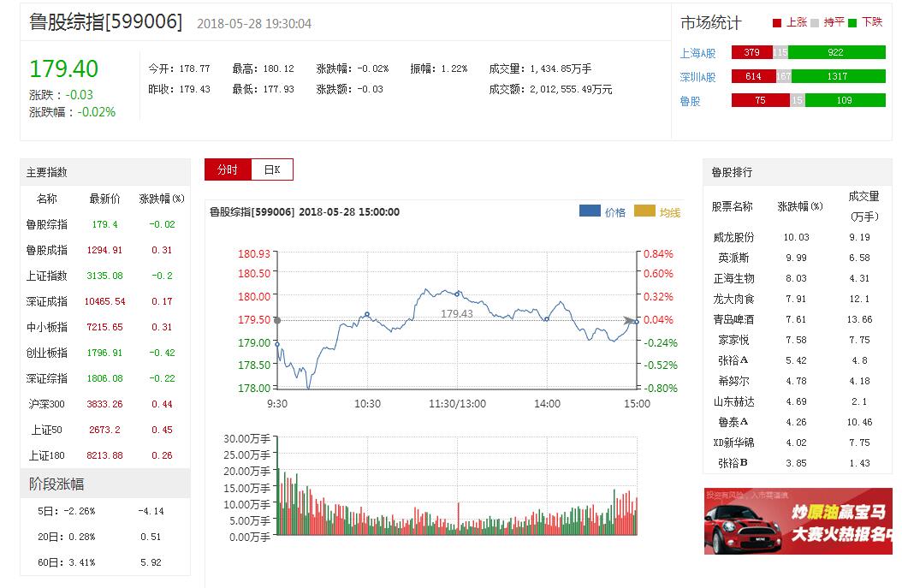The image size is (902, 588).
Task: Click the red 上涨 legend icon
Action: coord(777,23)
